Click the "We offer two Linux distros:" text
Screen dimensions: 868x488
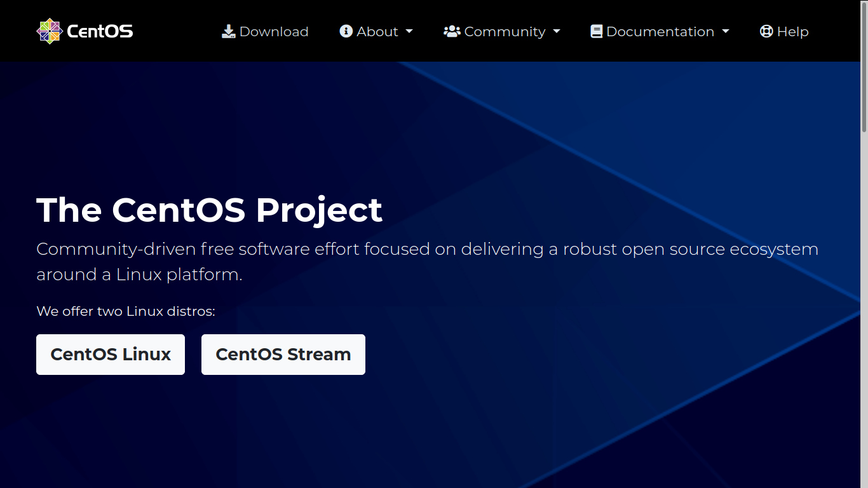coord(126,311)
